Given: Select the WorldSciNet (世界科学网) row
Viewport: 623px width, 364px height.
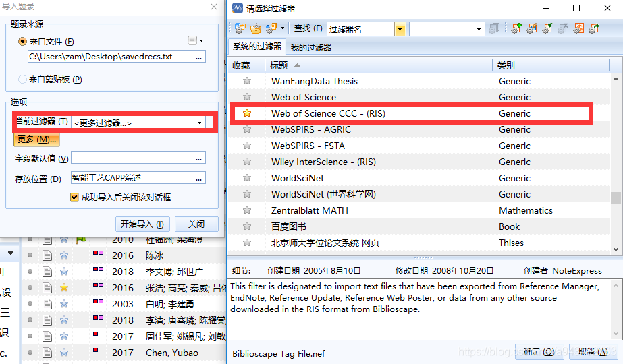Looking at the screenshot, I should 418,194.
